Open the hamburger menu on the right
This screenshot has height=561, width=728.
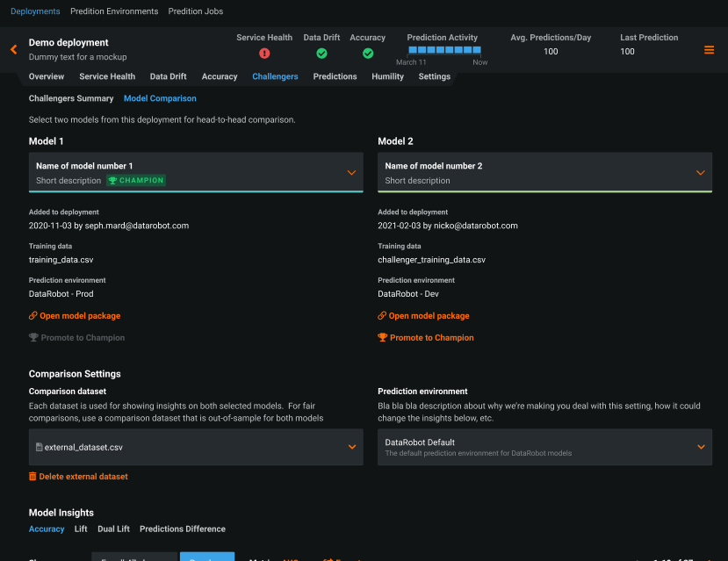tap(709, 50)
